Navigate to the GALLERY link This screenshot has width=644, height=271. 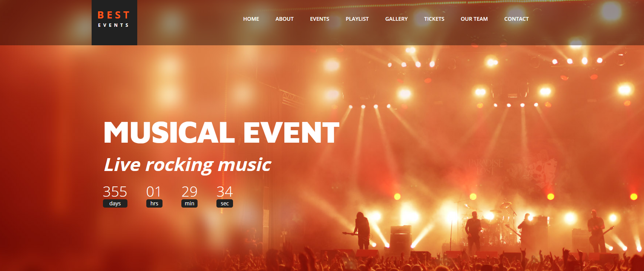pyautogui.click(x=396, y=19)
